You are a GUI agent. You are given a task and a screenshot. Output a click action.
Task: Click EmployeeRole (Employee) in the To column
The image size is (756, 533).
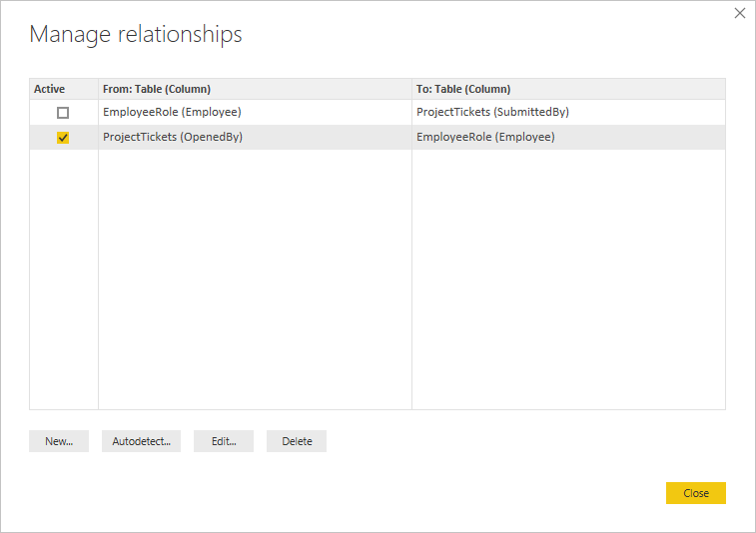click(485, 137)
